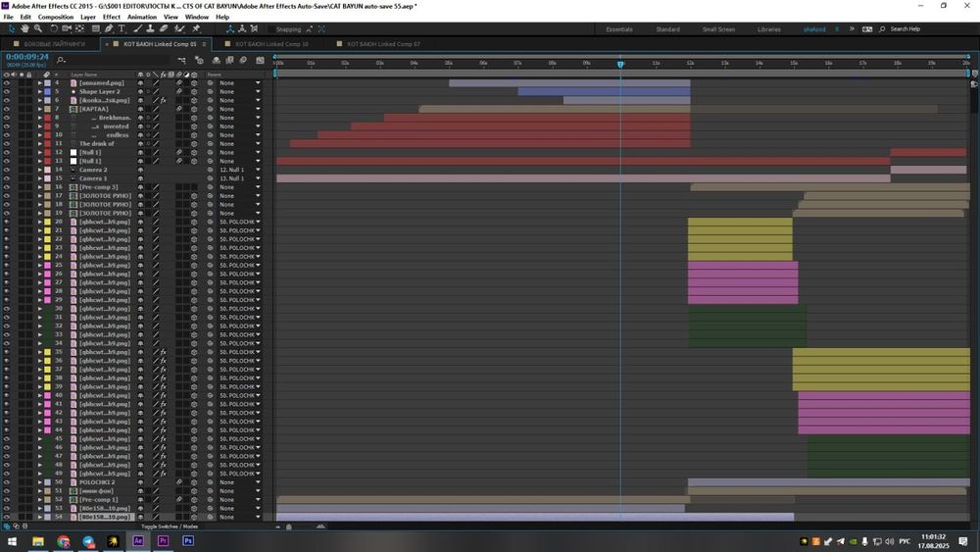Click the Motion Blur enable icon
The image size is (980, 552).
243,60
